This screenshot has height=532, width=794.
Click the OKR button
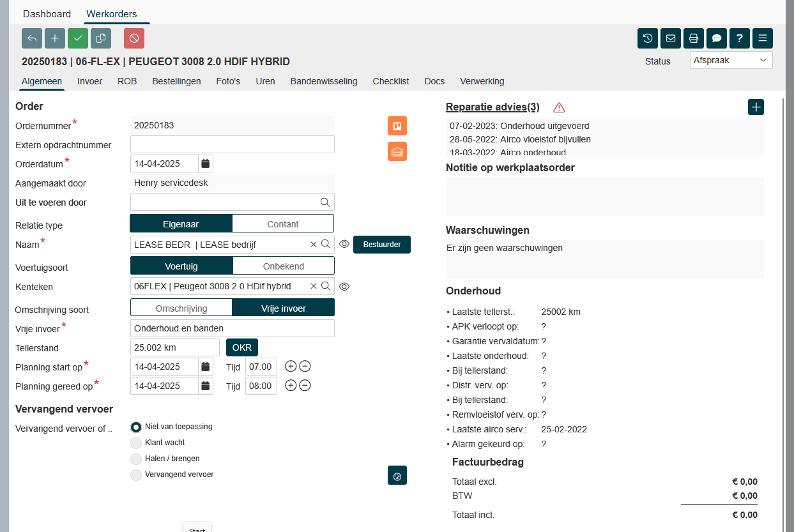(242, 347)
